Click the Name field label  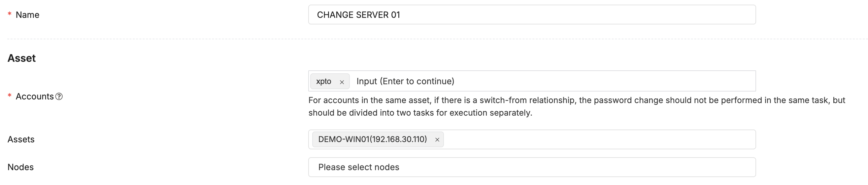[x=27, y=15]
